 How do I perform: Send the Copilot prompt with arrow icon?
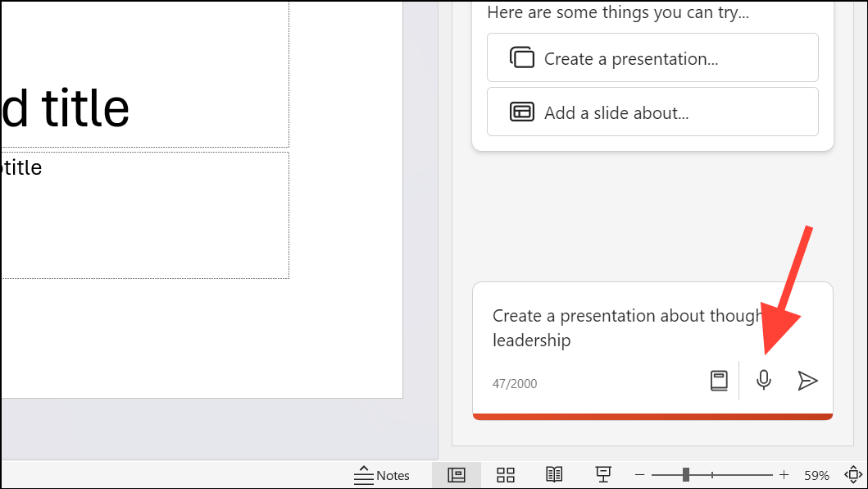(x=807, y=381)
